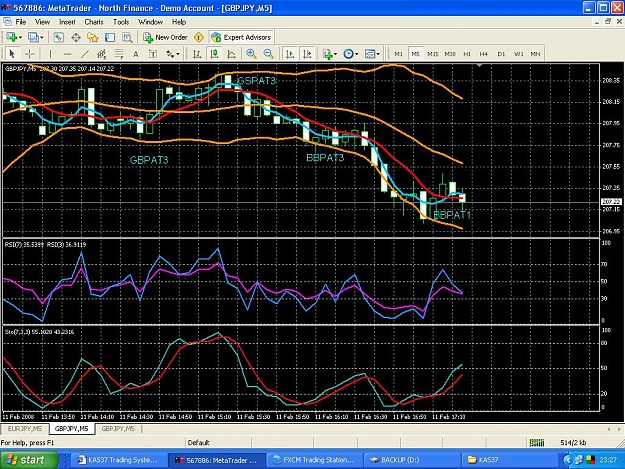Open the Indicators list icon
This screenshot has height=469, width=625.
click(x=327, y=54)
